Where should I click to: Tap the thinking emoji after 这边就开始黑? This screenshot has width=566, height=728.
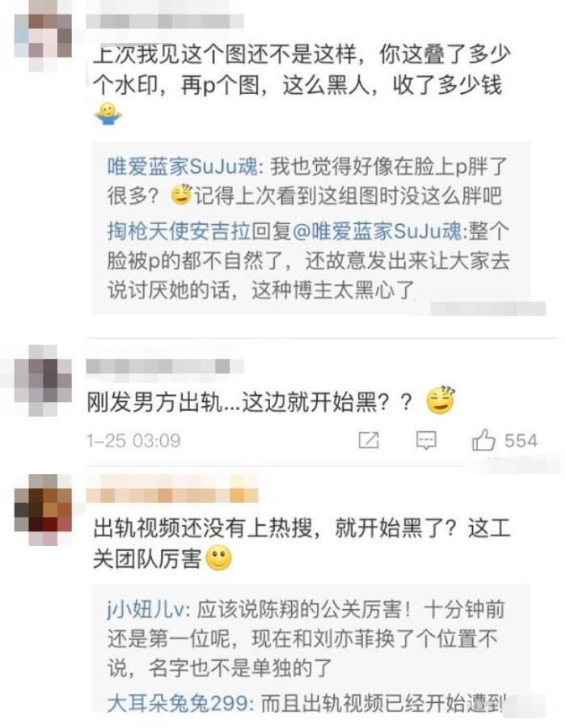coord(441,400)
